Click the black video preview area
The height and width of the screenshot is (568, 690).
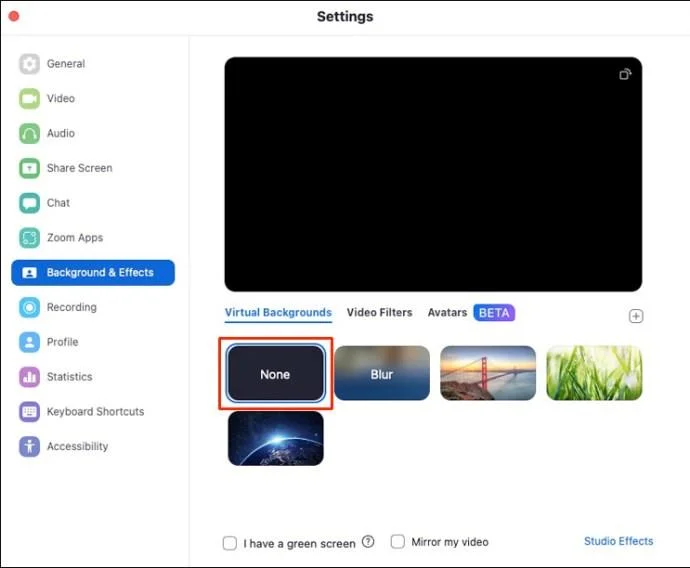[433, 174]
